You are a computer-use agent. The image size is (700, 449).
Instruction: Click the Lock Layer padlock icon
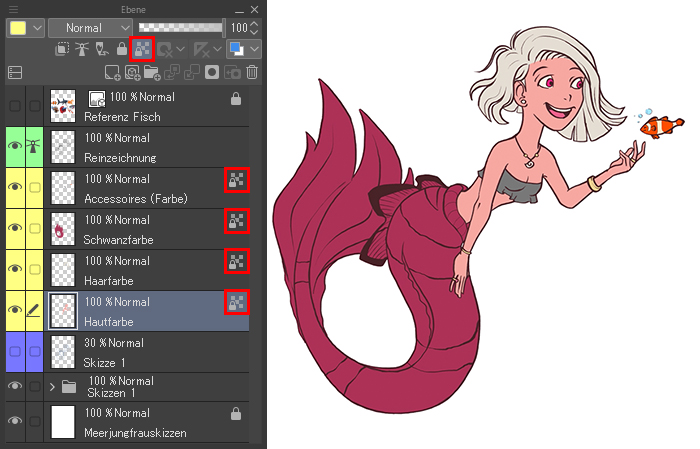click(121, 49)
